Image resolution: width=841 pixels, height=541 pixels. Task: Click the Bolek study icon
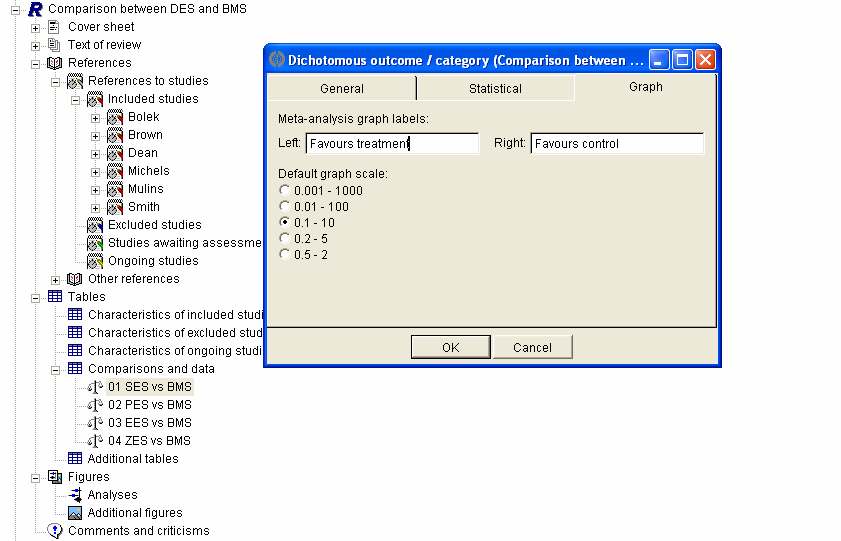pos(115,117)
